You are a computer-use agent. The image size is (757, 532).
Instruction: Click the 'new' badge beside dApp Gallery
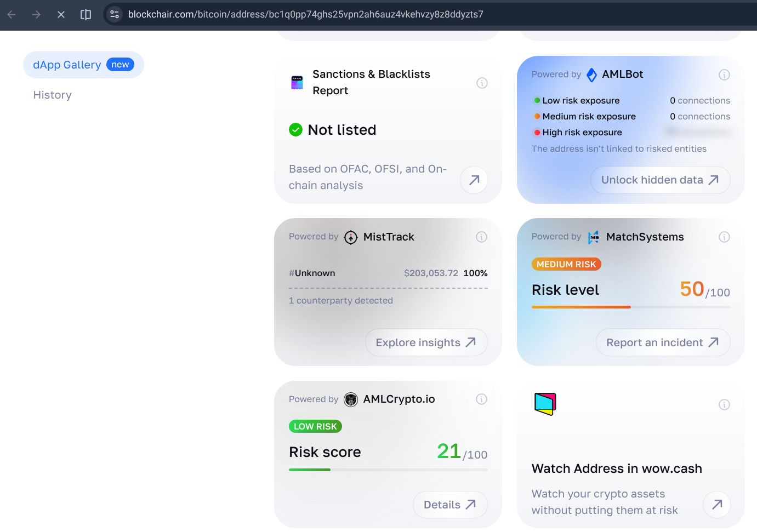click(120, 65)
